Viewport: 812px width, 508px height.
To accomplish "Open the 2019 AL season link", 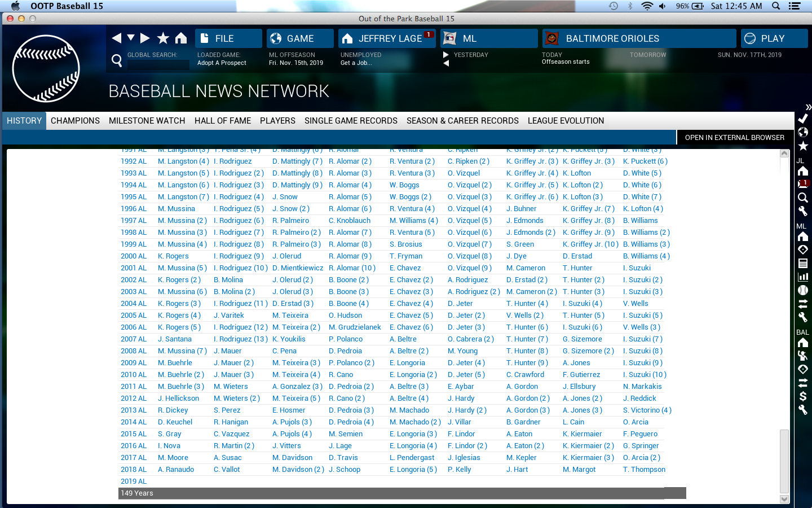I will (134, 481).
